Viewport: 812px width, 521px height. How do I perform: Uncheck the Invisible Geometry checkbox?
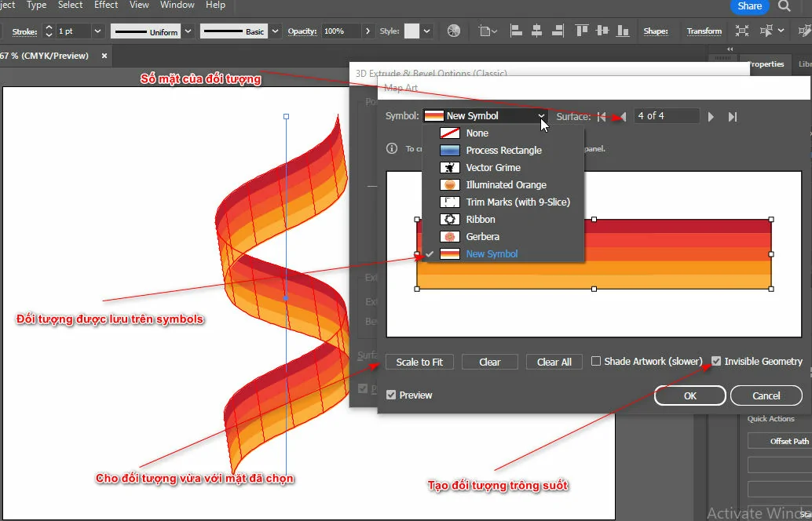point(716,362)
